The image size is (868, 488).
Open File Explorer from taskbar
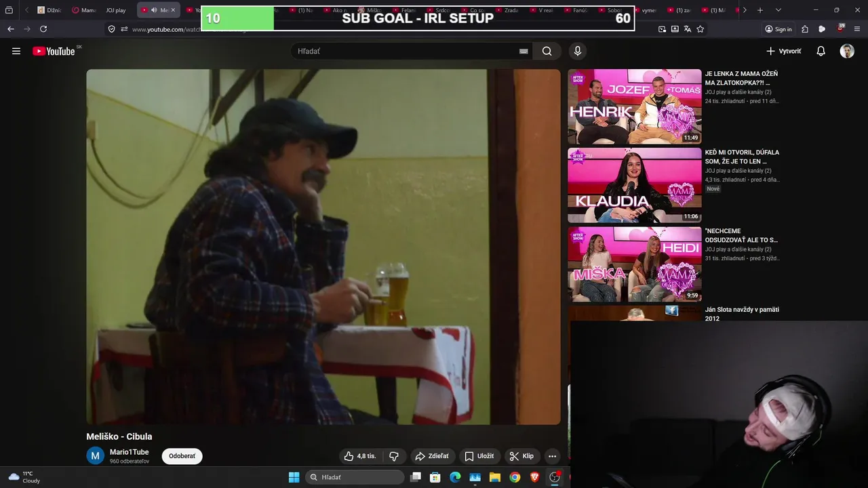[495, 477]
